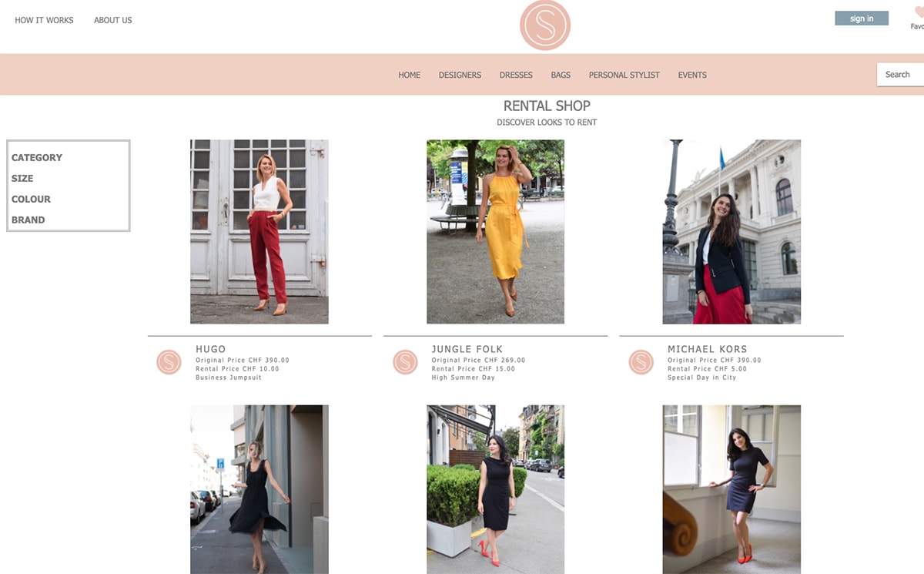Click the circular S logo at top
The image size is (924, 574).
544,25
